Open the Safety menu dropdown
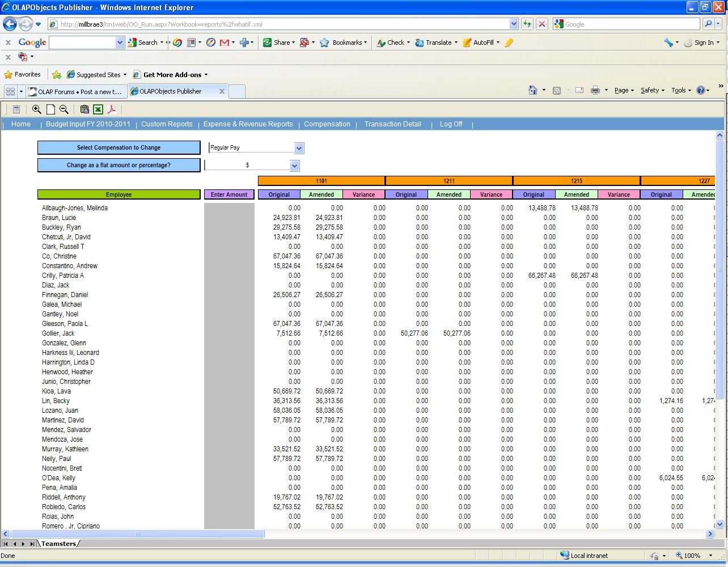Image resolution: width=728 pixels, height=567 pixels. click(x=653, y=90)
